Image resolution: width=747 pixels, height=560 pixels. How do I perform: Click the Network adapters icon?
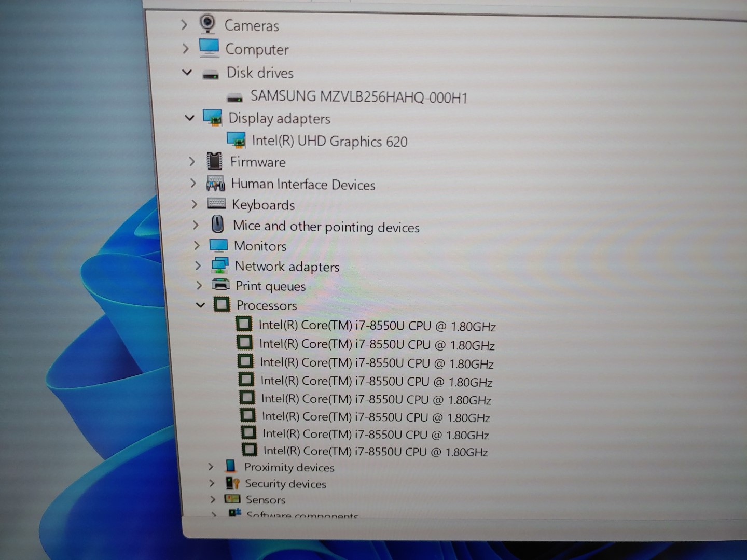click(x=220, y=265)
